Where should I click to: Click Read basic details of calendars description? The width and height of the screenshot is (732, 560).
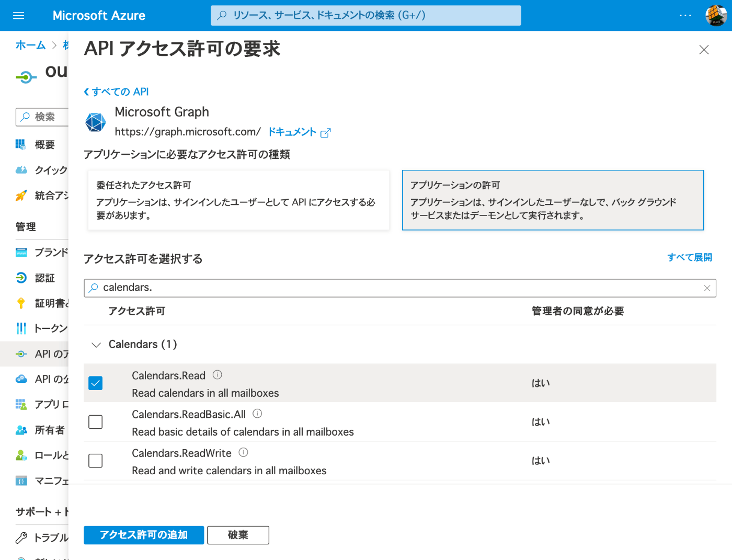tap(243, 432)
